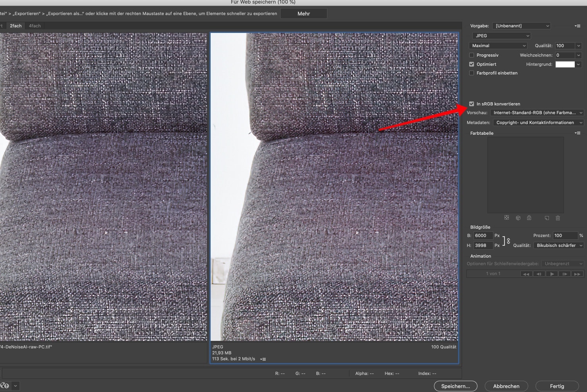Open the JPEG file format dropdown
The width and height of the screenshot is (587, 392).
[501, 36]
